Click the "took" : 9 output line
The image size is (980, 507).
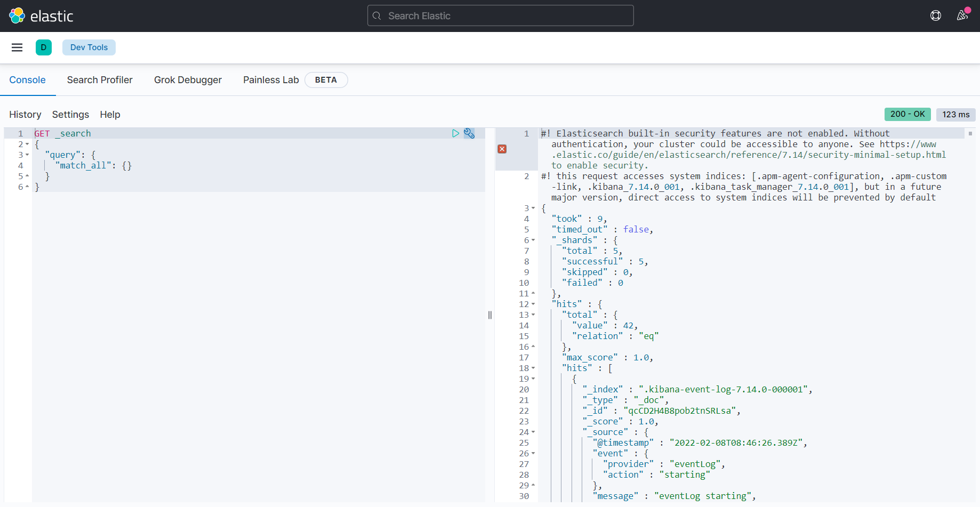click(580, 219)
